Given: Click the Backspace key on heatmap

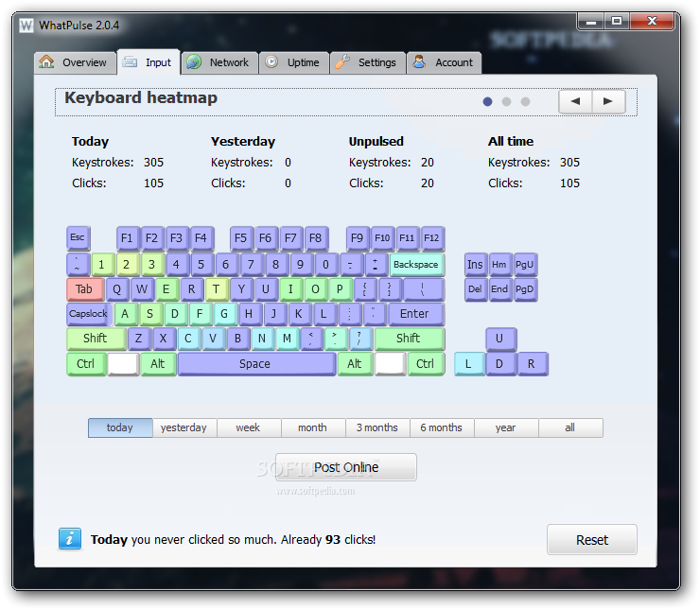Looking at the screenshot, I should (417, 265).
